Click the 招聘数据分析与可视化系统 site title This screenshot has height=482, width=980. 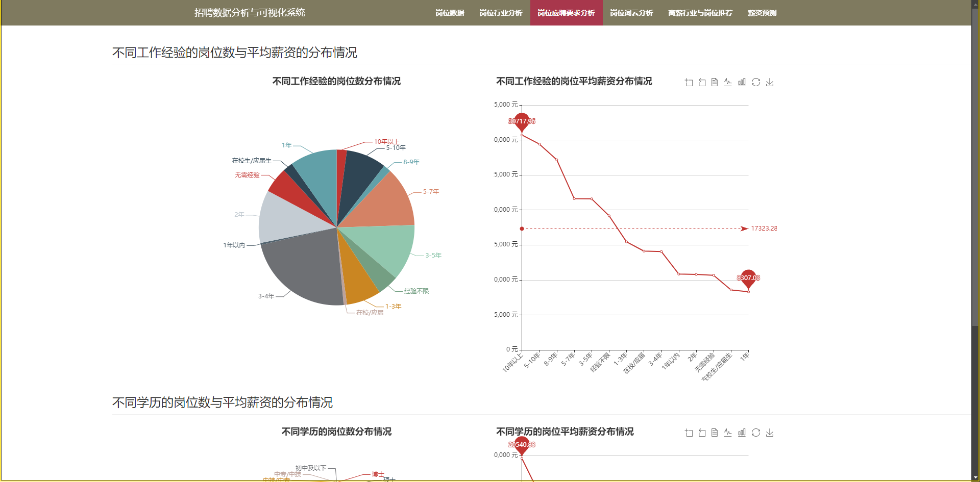point(250,13)
